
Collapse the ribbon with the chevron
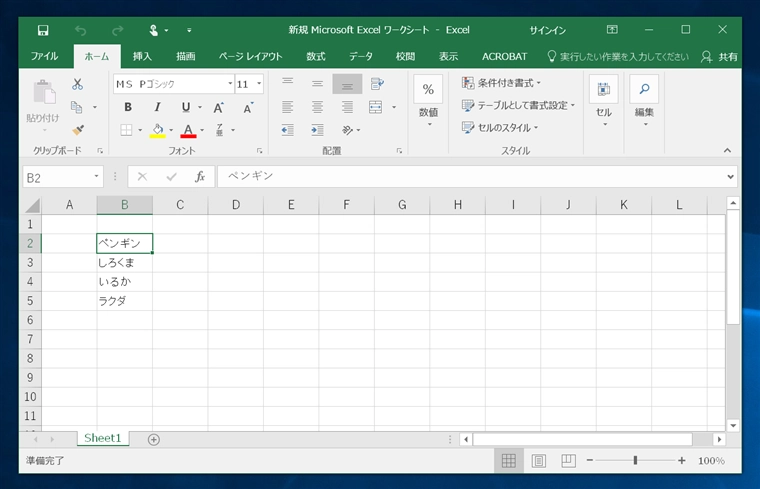(728, 151)
